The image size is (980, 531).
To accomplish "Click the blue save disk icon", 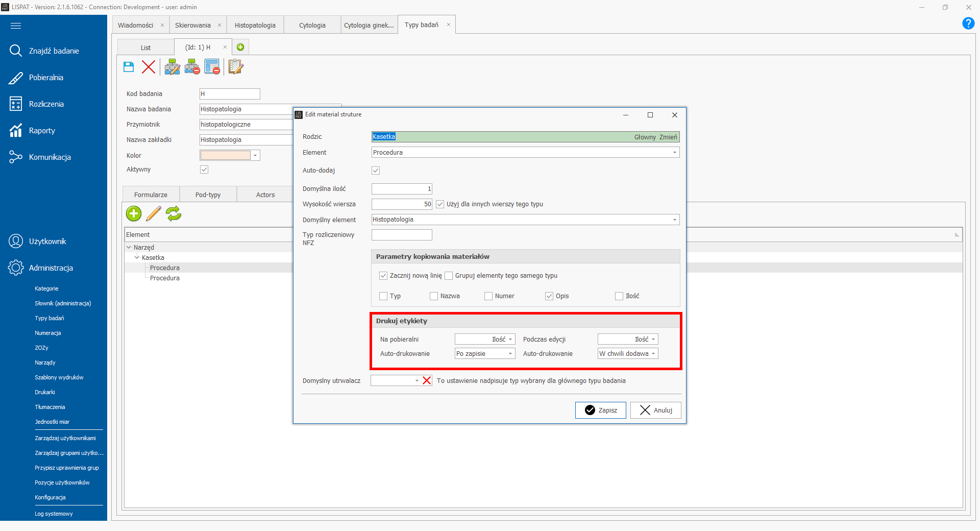I will (129, 67).
